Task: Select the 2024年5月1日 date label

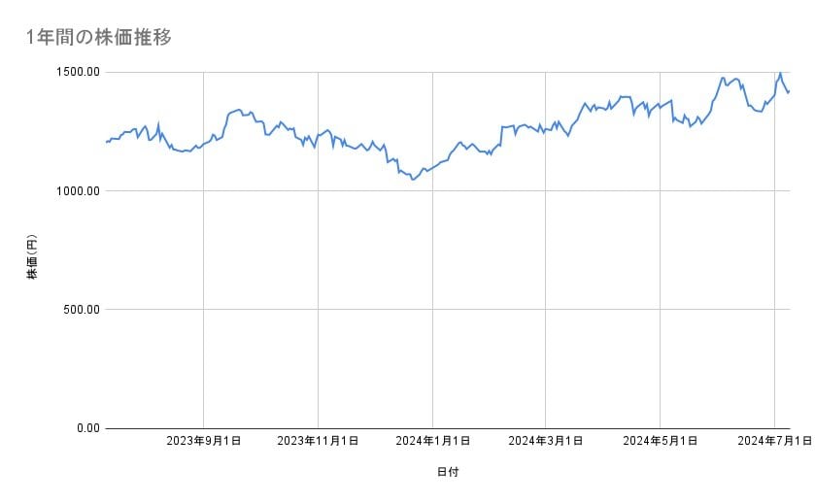Action: click(661, 441)
